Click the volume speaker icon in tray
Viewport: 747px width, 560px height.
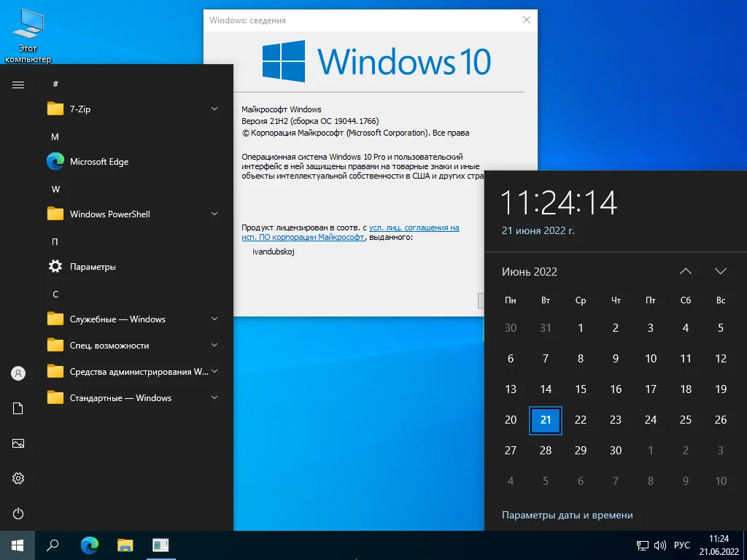660,545
